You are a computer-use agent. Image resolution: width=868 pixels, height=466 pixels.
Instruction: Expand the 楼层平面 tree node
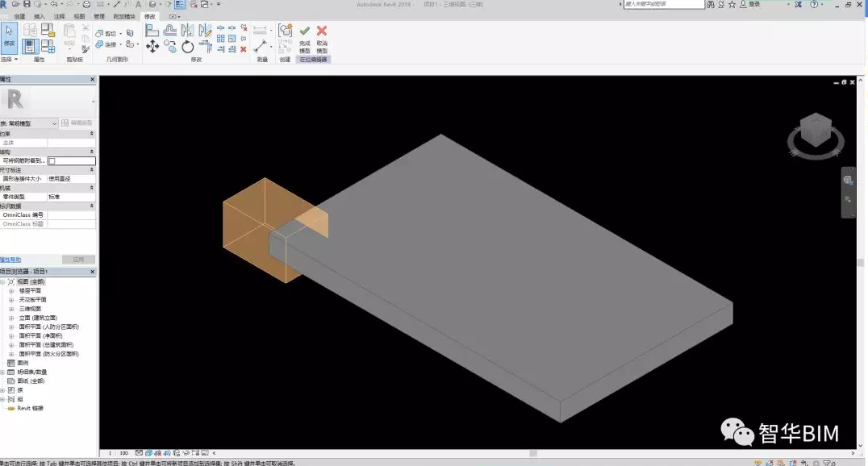point(11,290)
